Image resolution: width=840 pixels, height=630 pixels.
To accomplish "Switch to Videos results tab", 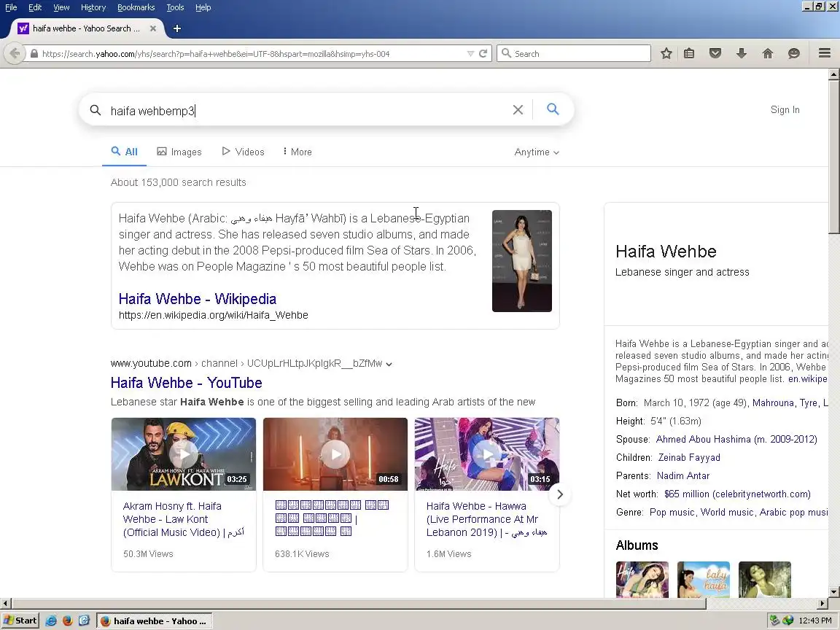I will pos(243,152).
